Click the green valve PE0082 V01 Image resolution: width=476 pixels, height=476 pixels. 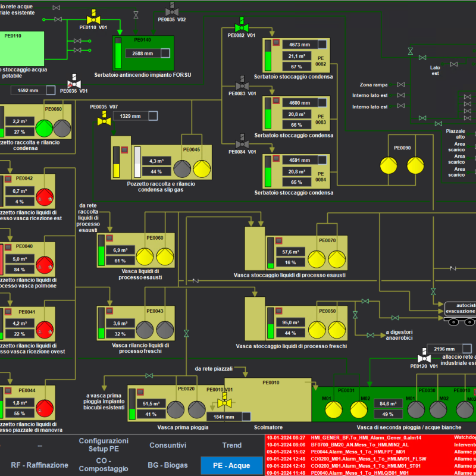[242, 25]
